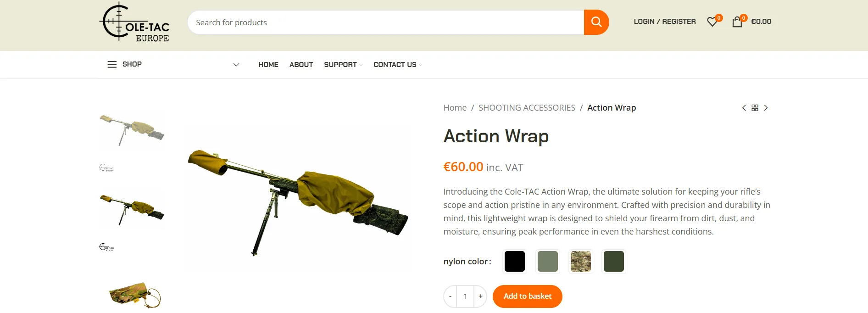Expand the Contact Us dropdown menu

point(398,65)
